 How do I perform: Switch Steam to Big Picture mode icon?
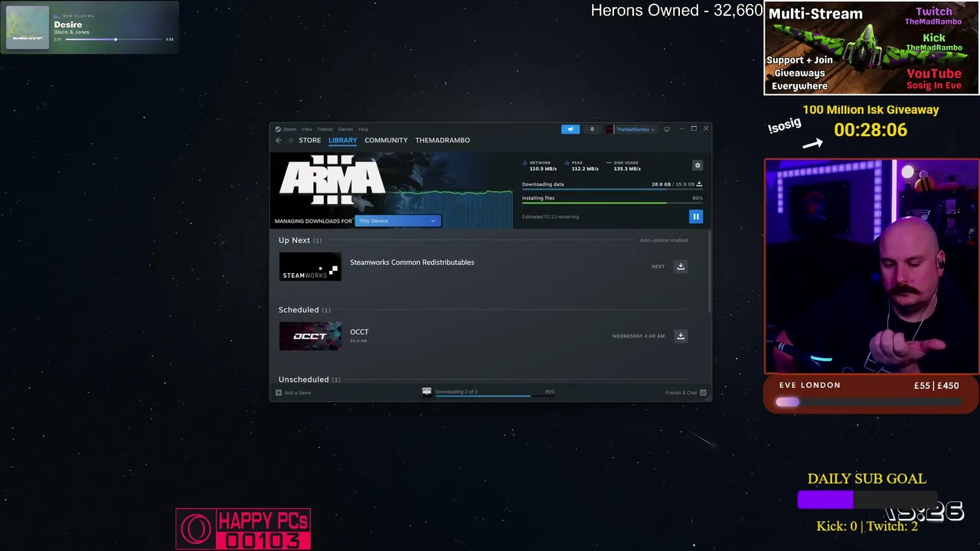[667, 129]
